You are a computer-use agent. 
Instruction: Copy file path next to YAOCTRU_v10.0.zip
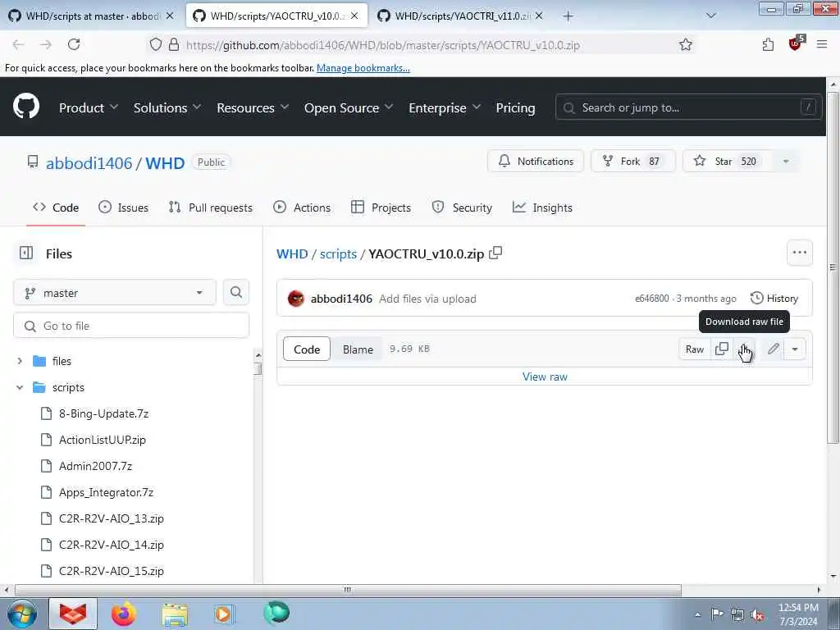[x=495, y=253]
